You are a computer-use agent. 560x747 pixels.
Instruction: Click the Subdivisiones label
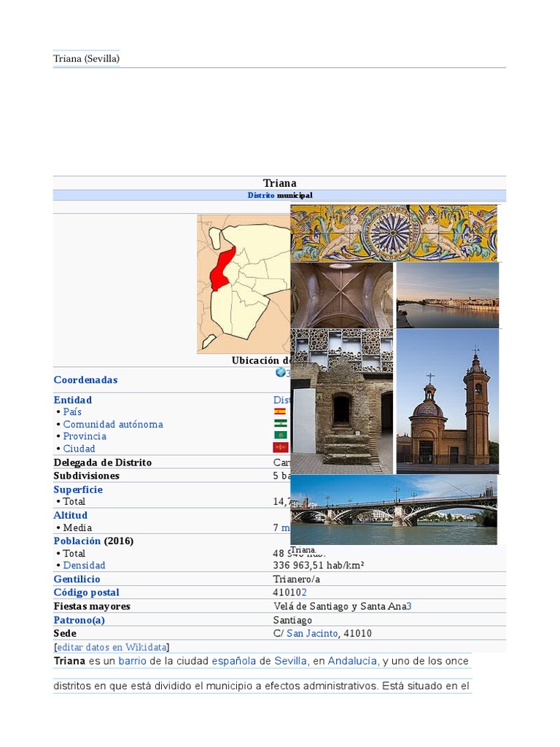[x=87, y=476]
